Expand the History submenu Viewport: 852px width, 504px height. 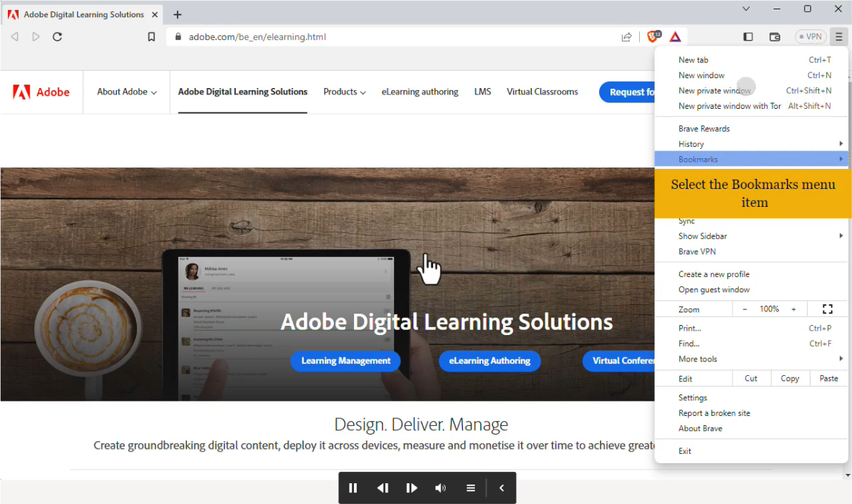pos(751,144)
